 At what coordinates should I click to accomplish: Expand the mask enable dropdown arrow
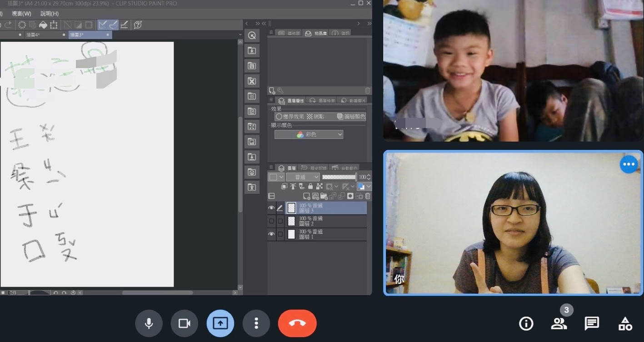coord(336,186)
